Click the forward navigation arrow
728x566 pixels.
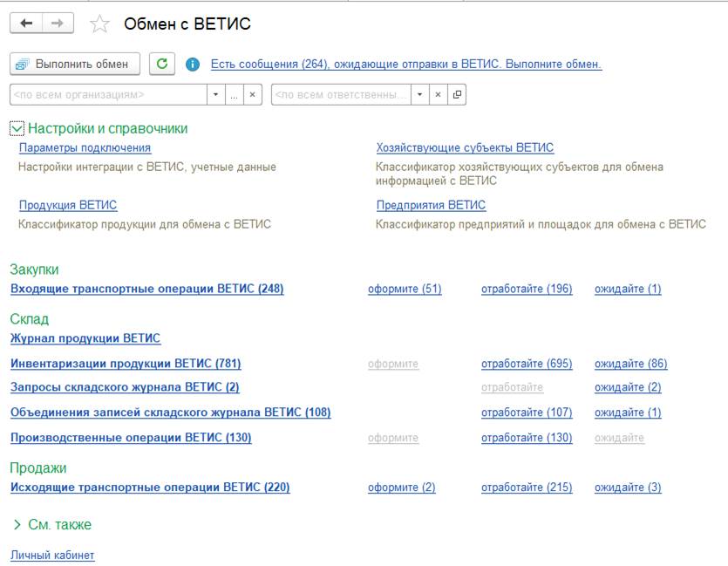[x=58, y=24]
